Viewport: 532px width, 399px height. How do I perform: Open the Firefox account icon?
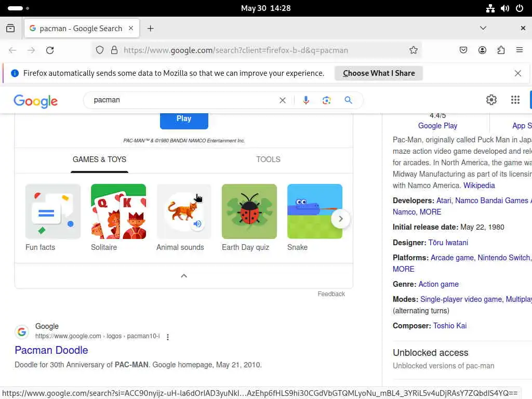click(482, 50)
